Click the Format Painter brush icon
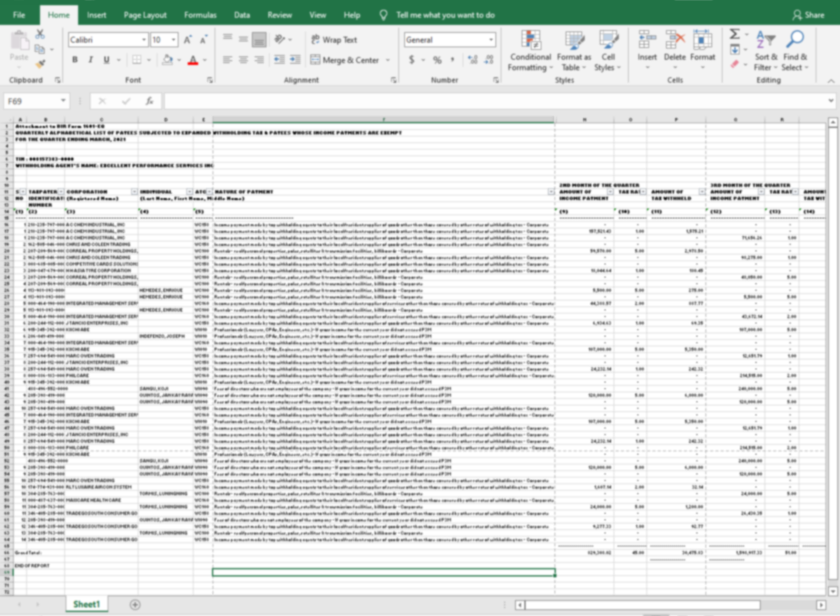The height and width of the screenshot is (616, 840). [40, 64]
